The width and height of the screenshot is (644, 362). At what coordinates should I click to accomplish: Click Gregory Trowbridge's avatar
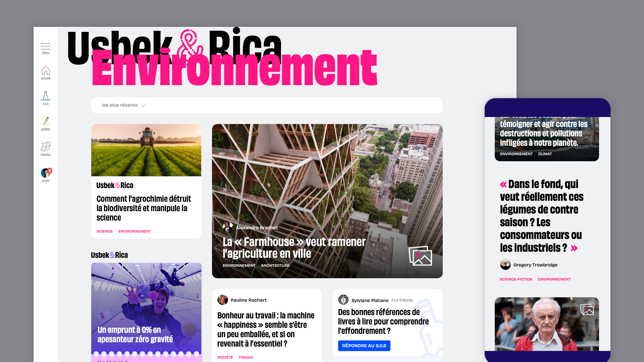point(505,264)
